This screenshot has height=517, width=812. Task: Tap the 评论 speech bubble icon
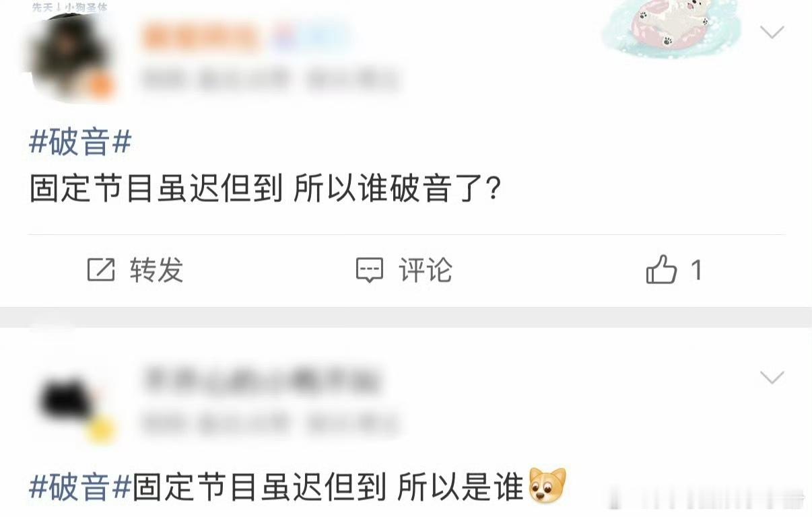click(370, 270)
